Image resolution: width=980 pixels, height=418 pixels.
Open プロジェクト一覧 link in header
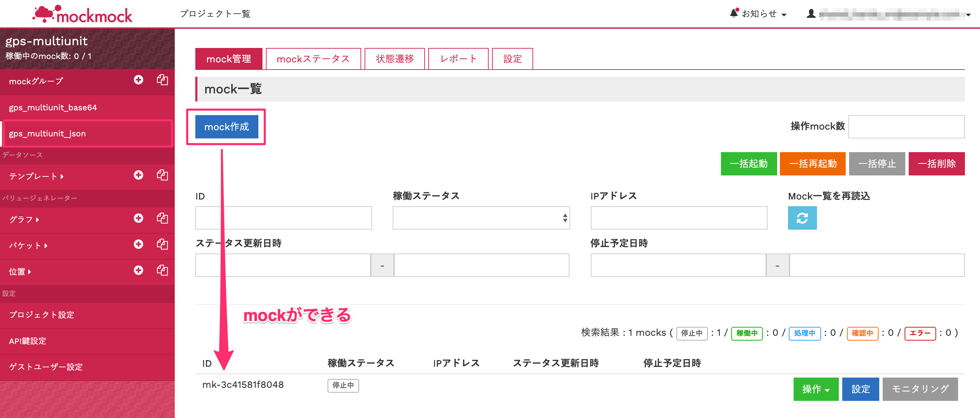click(x=215, y=14)
